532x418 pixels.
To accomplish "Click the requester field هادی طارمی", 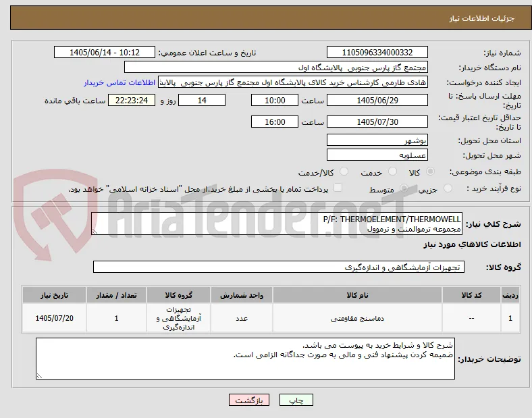I will (x=293, y=82).
